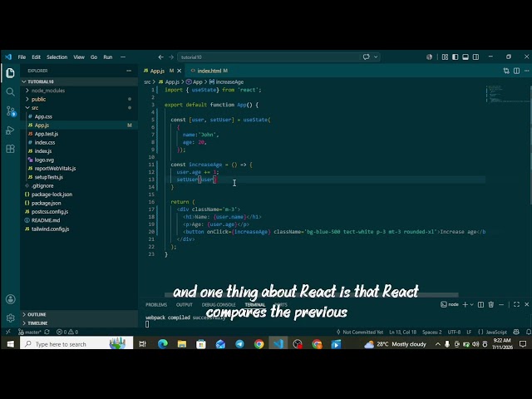Expand the OUTLINE section

(79, 314)
